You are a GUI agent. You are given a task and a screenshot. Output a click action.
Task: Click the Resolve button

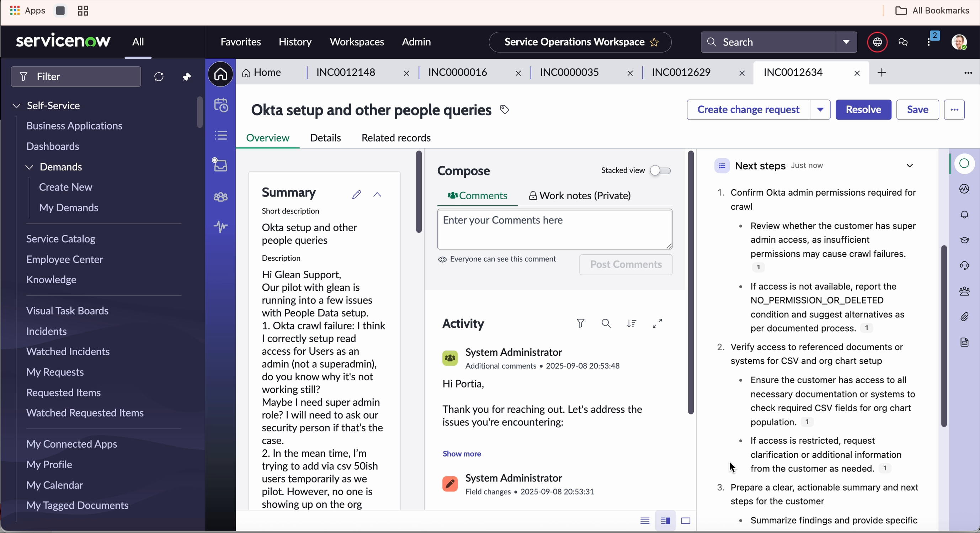point(863,110)
